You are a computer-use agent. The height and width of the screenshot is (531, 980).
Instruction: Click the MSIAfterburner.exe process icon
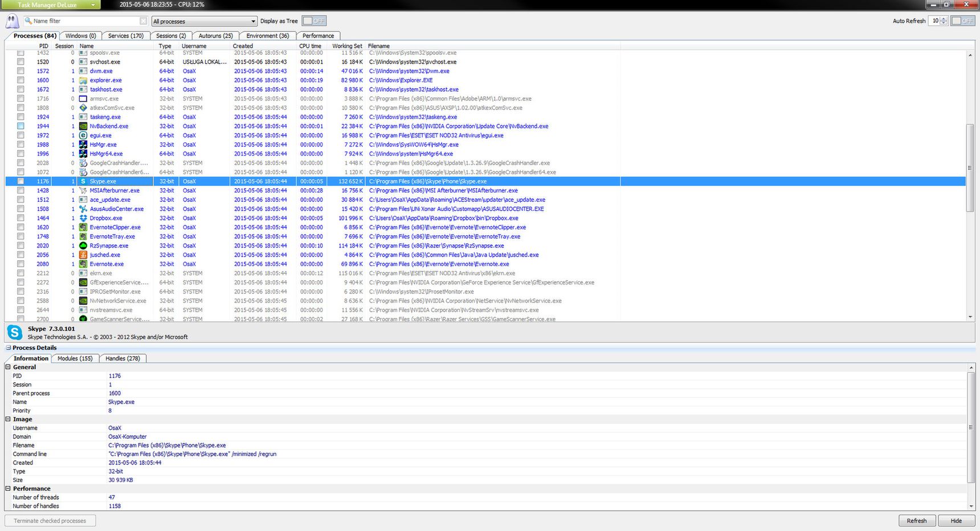pos(83,191)
